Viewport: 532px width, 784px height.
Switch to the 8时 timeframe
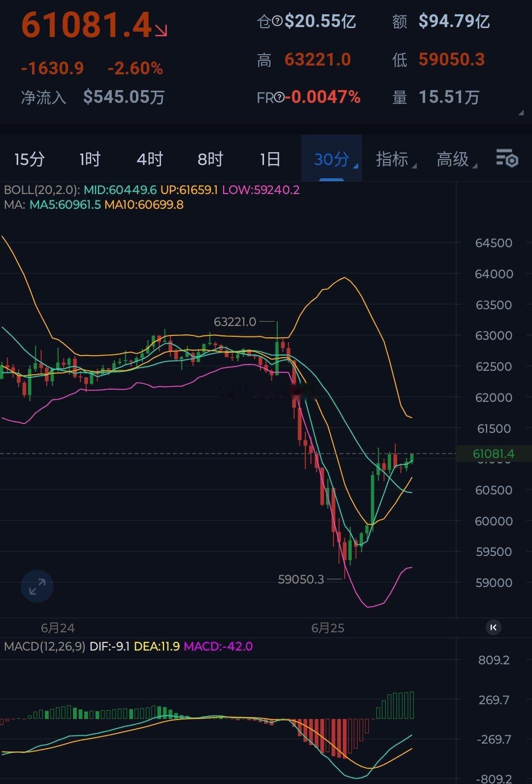pyautogui.click(x=210, y=159)
